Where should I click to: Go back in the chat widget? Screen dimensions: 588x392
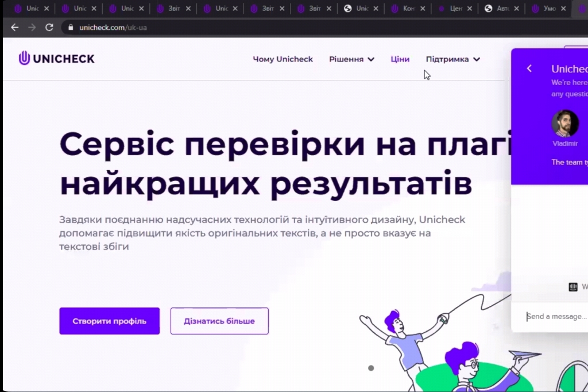pyautogui.click(x=529, y=68)
